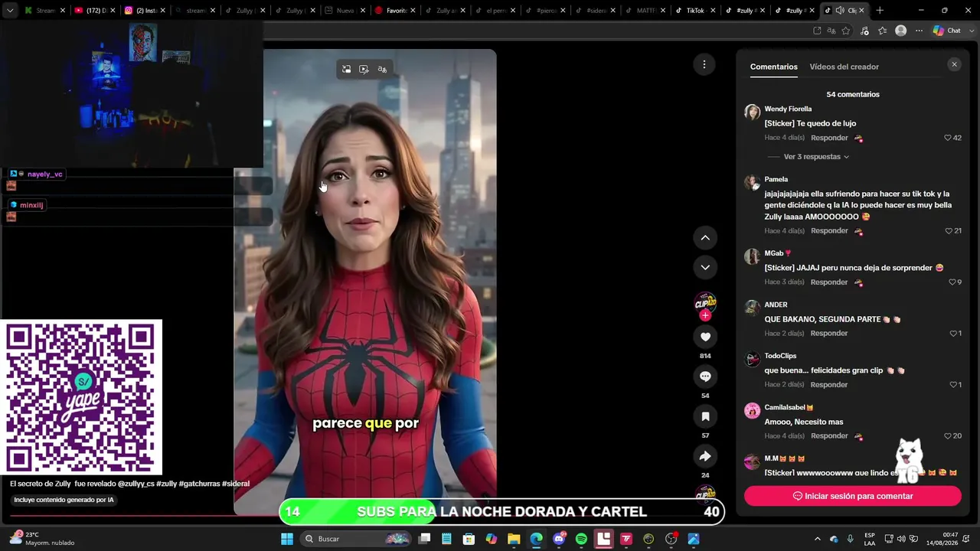Switch to the Comentarios tab
Image resolution: width=980 pixels, height=551 pixels.
coord(773,67)
